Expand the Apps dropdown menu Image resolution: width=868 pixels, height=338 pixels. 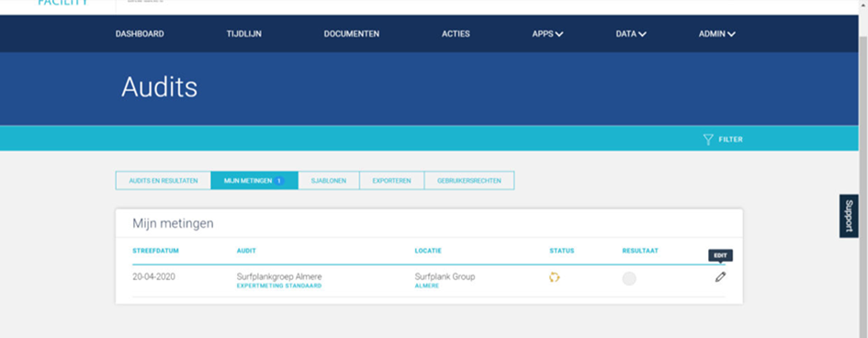point(547,34)
